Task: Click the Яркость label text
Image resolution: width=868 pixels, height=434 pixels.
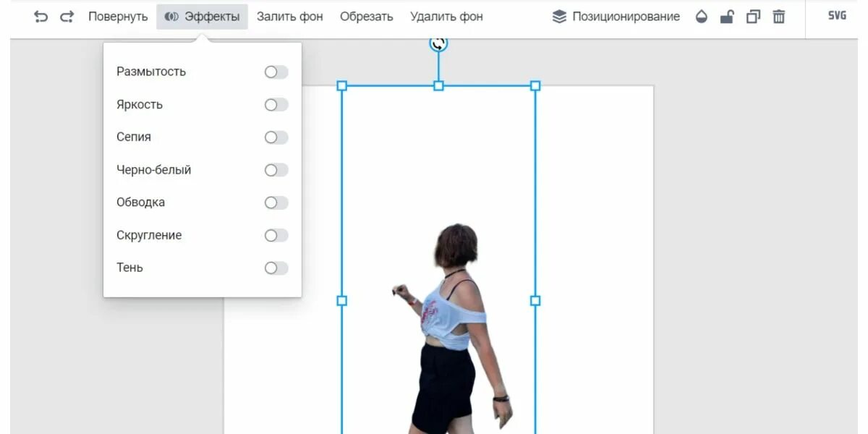Action: click(140, 105)
